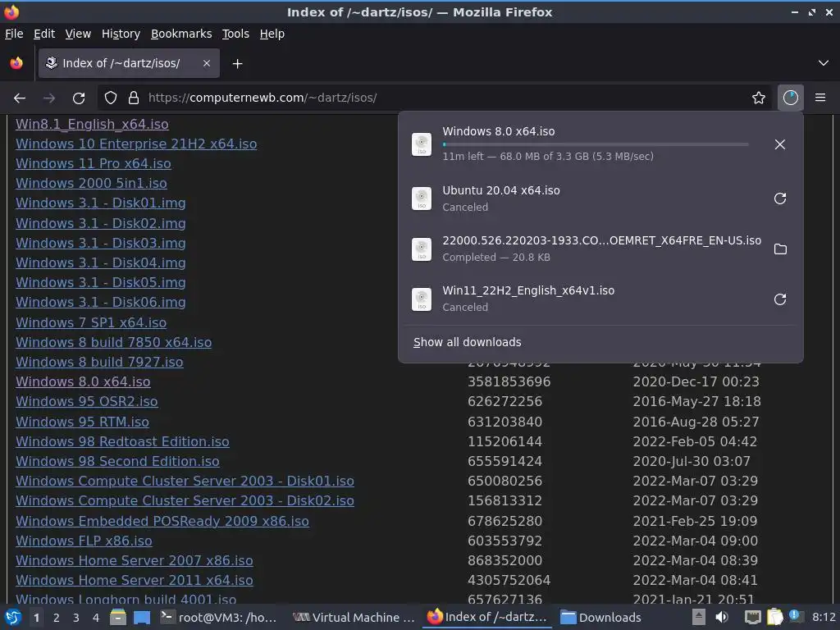The image size is (840, 630).
Task: Click the URL address bar
Action: (434, 98)
